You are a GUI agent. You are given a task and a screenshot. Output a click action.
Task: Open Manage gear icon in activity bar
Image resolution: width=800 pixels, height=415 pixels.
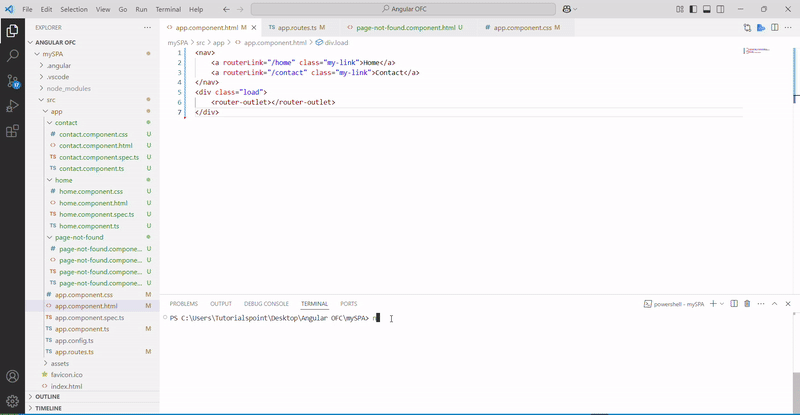tap(12, 401)
